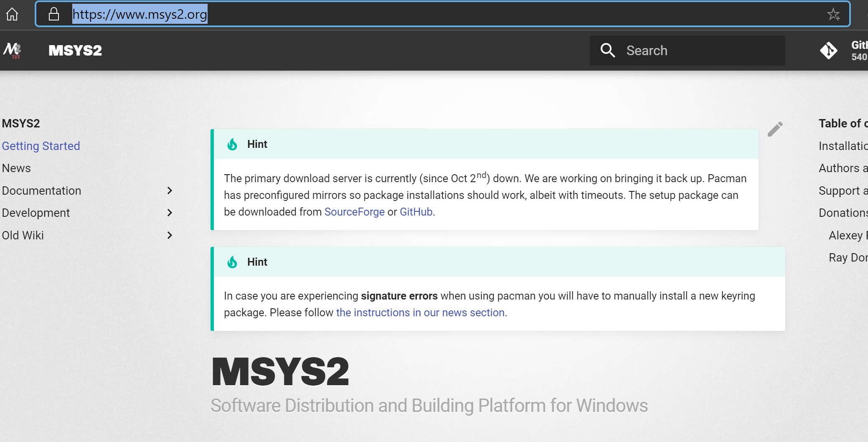Add page to favorites with star icon

(833, 14)
